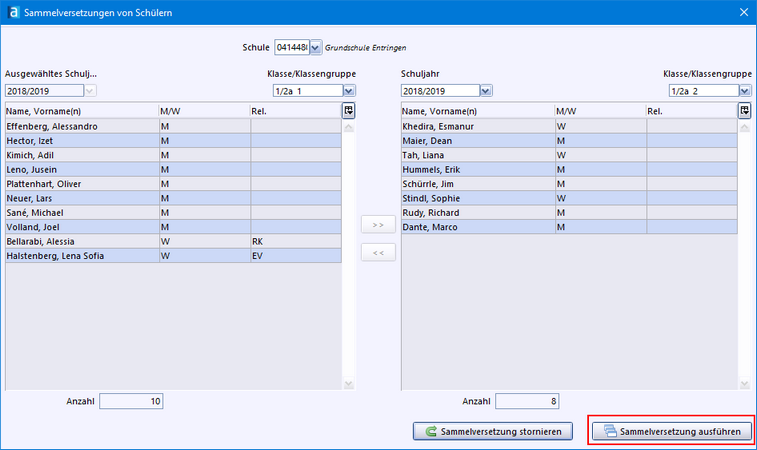
Task: Click Sammelversetzung stornieren button
Action: [493, 432]
